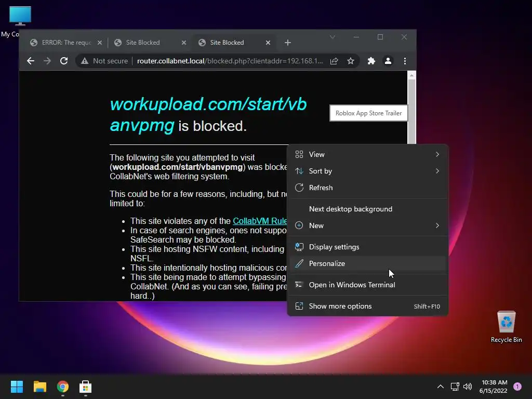
Task: Click Chrome page vertical scrollbar
Action: [411, 112]
